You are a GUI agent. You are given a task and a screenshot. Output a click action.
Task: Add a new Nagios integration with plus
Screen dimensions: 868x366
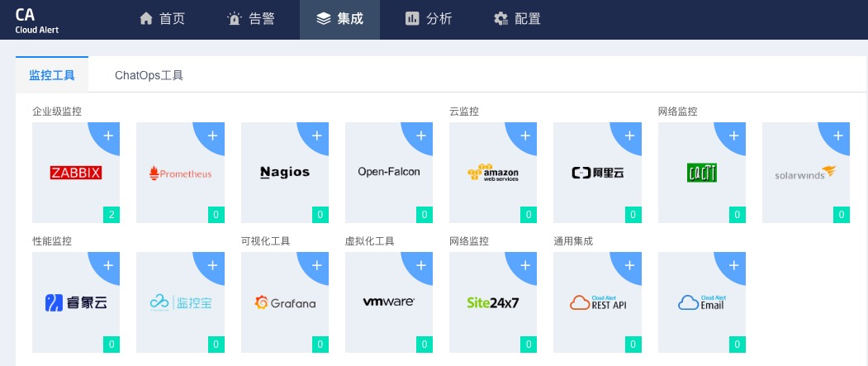point(316,135)
